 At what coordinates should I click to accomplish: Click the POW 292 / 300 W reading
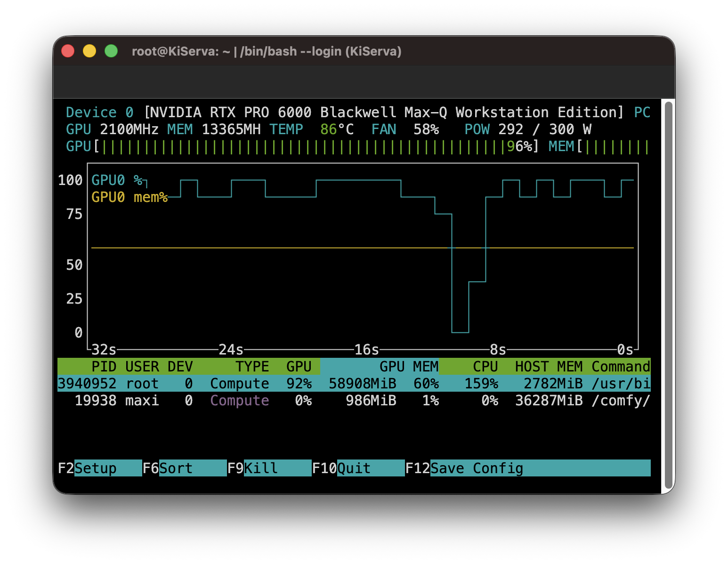coord(528,129)
